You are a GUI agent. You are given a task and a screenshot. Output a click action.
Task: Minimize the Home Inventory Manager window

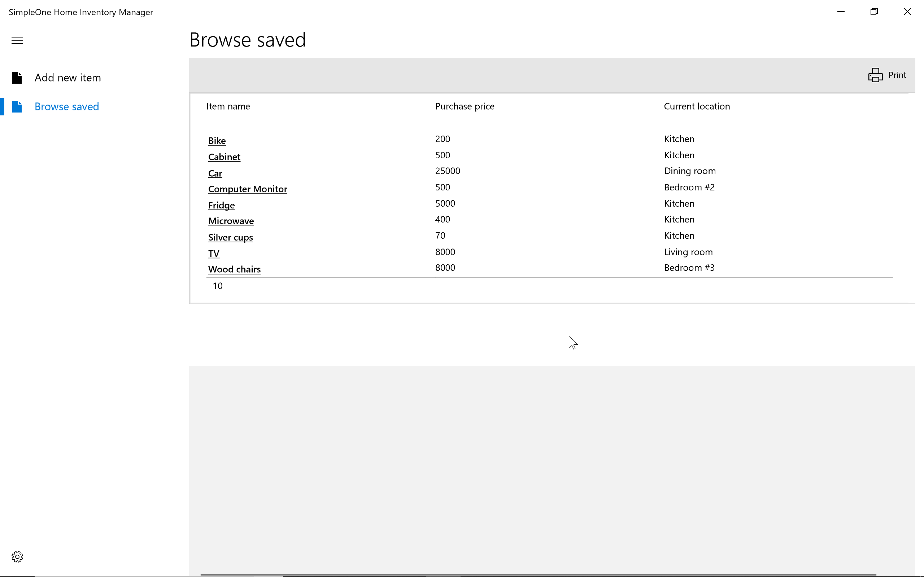coord(841,12)
